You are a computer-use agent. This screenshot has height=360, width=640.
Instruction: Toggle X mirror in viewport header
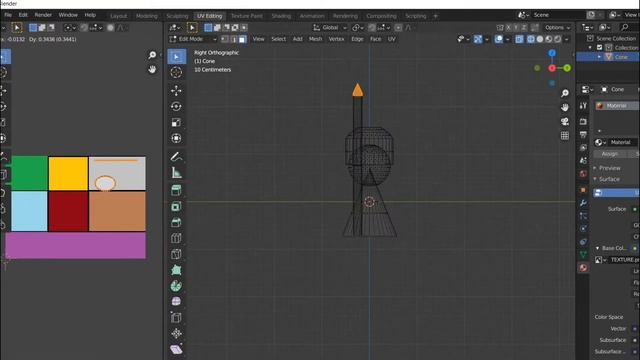pyautogui.click(x=509, y=27)
